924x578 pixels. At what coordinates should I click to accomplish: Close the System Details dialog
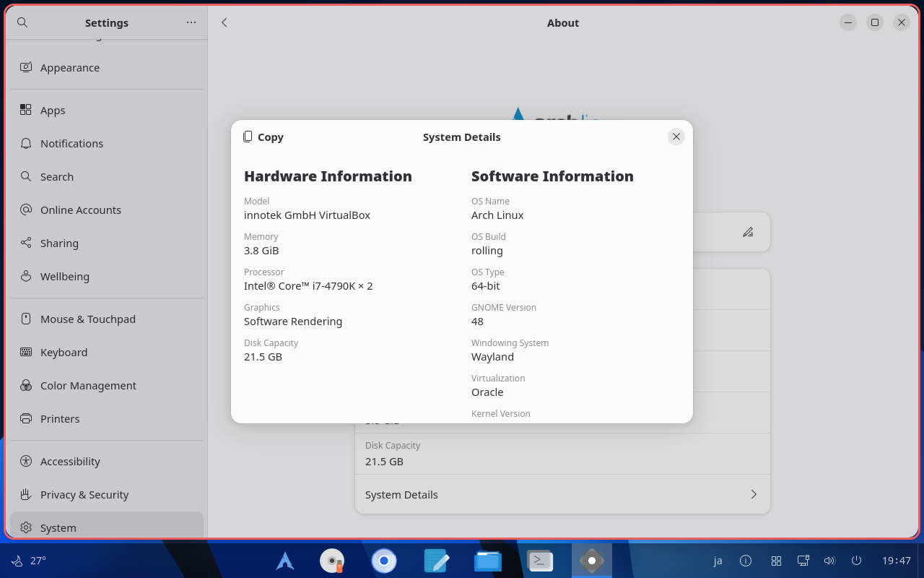(x=676, y=137)
